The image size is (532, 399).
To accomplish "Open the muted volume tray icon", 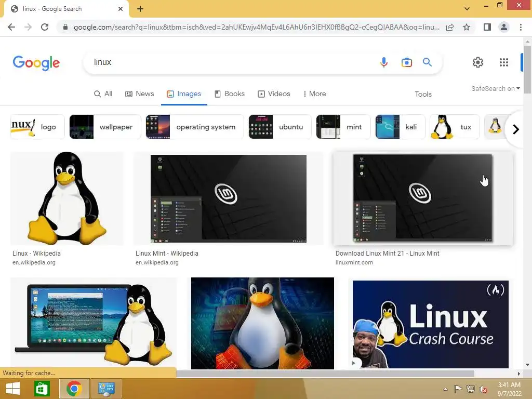I will click(x=483, y=389).
